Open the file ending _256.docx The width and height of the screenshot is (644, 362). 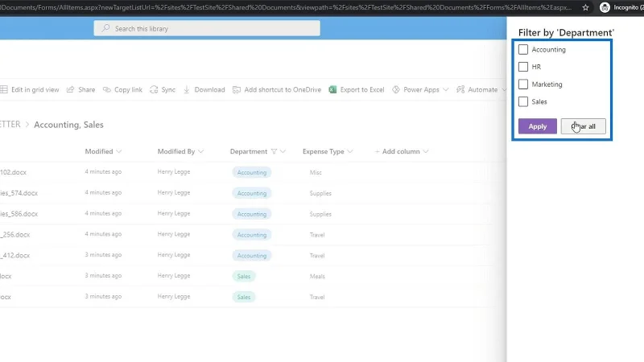(14, 235)
